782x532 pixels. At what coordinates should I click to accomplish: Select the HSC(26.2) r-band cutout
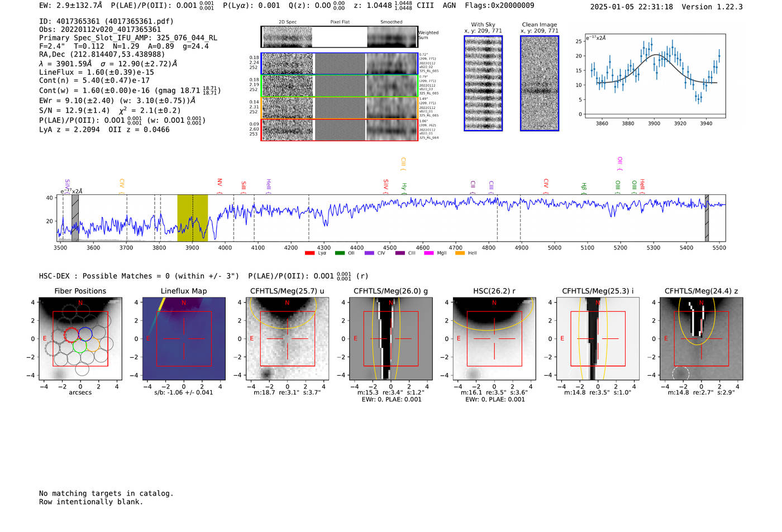coord(494,339)
